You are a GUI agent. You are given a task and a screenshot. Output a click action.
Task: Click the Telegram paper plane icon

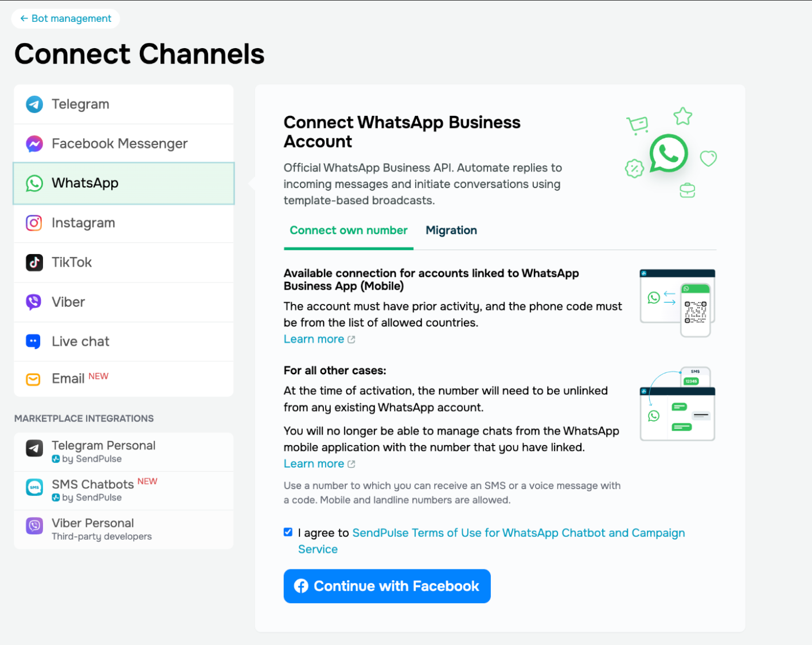(x=34, y=104)
